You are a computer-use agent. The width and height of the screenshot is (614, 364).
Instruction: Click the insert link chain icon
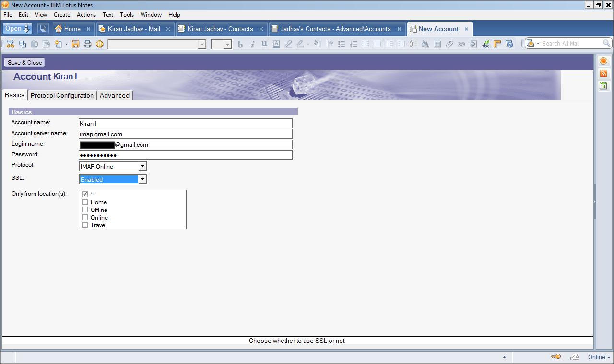461,44
